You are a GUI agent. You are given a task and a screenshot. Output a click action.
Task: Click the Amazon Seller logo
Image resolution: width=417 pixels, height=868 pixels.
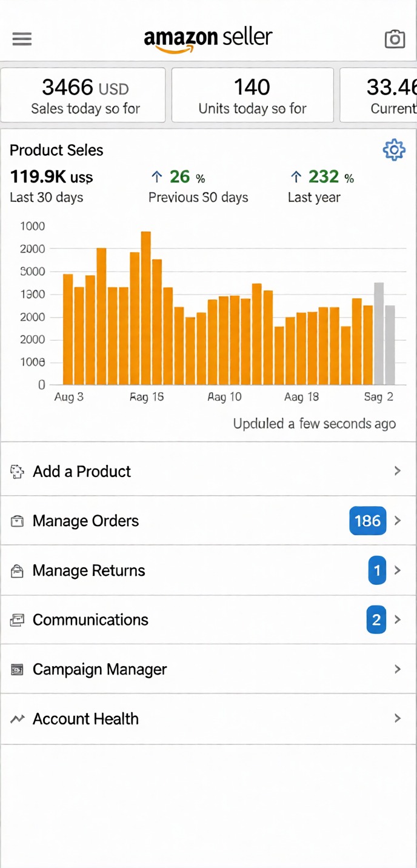[x=208, y=39]
